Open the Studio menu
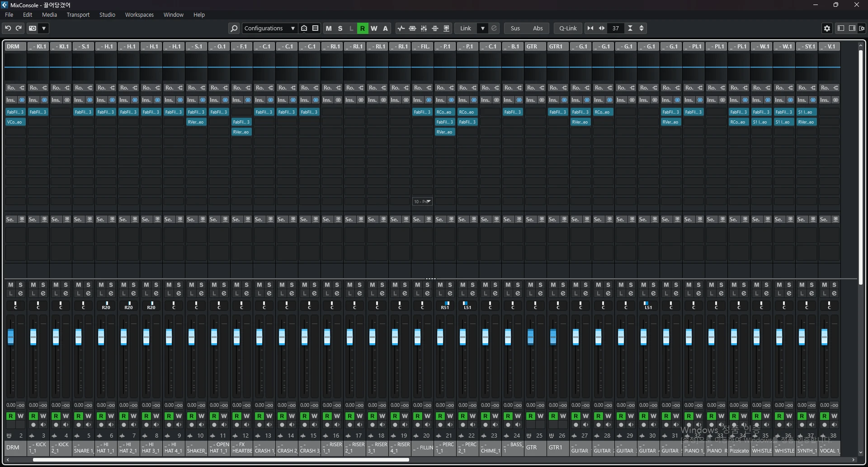The image size is (868, 467). (107, 14)
